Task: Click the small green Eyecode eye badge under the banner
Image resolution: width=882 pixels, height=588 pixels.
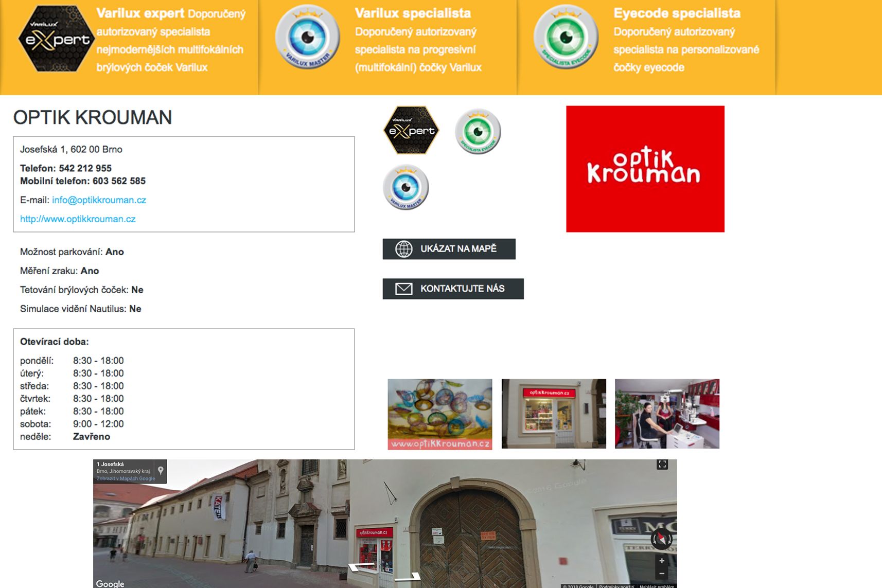Action: tap(478, 132)
